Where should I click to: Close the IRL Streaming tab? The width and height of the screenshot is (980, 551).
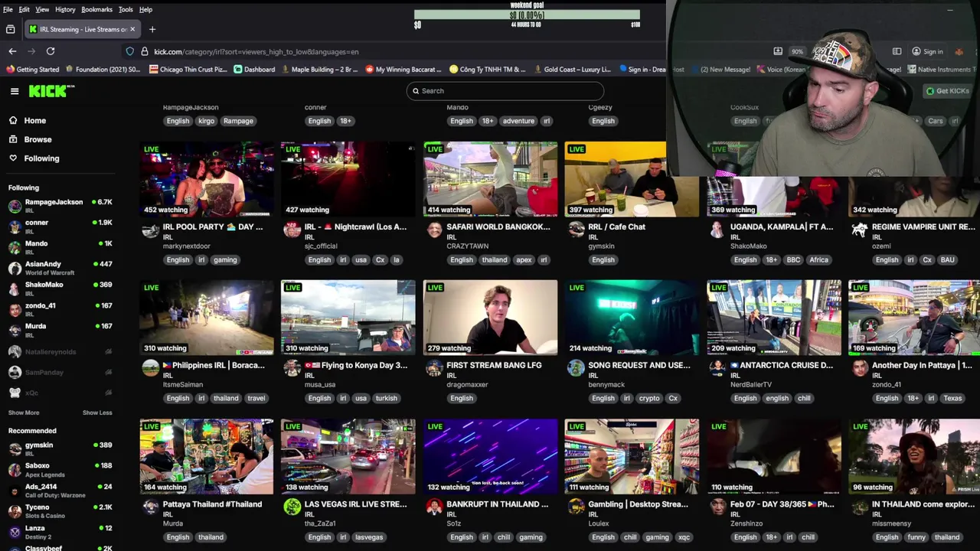point(132,29)
